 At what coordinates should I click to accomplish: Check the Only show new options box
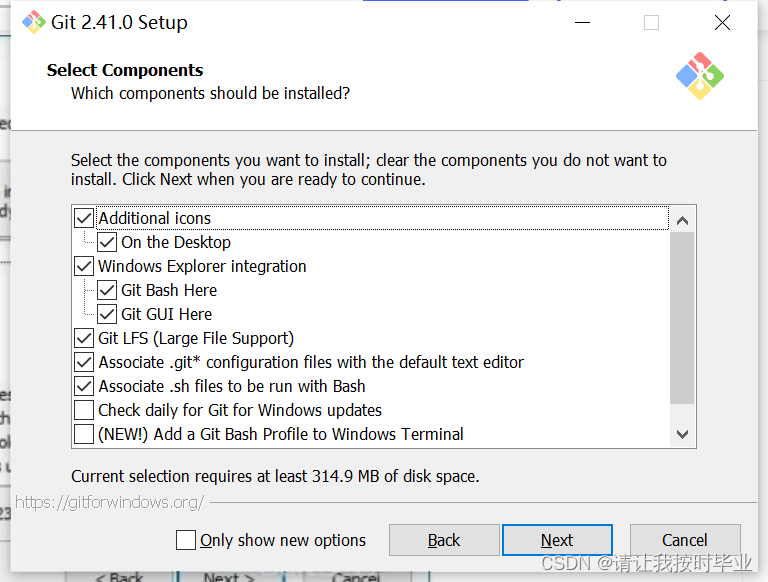(186, 540)
